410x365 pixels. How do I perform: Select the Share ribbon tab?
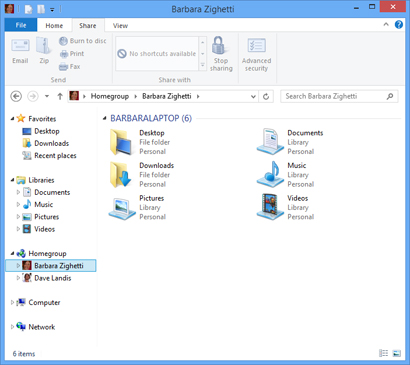click(88, 25)
